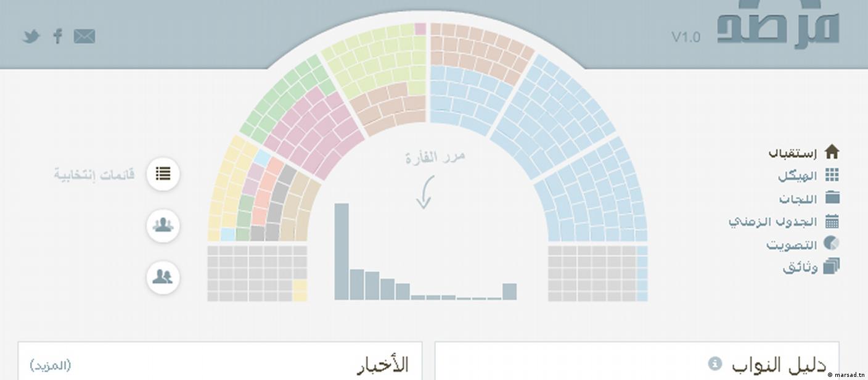Click the pie chart icon beside التصويت
Screen dimensions: 868x380
[x=831, y=244]
